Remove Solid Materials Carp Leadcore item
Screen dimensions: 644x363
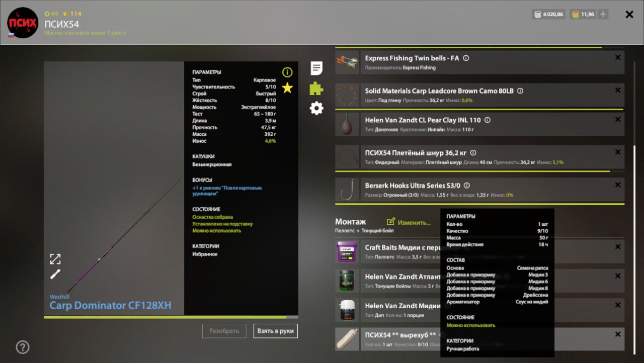(x=618, y=90)
